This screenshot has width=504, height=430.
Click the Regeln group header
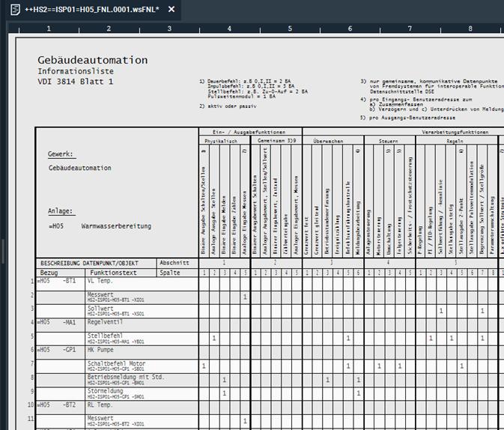point(455,141)
